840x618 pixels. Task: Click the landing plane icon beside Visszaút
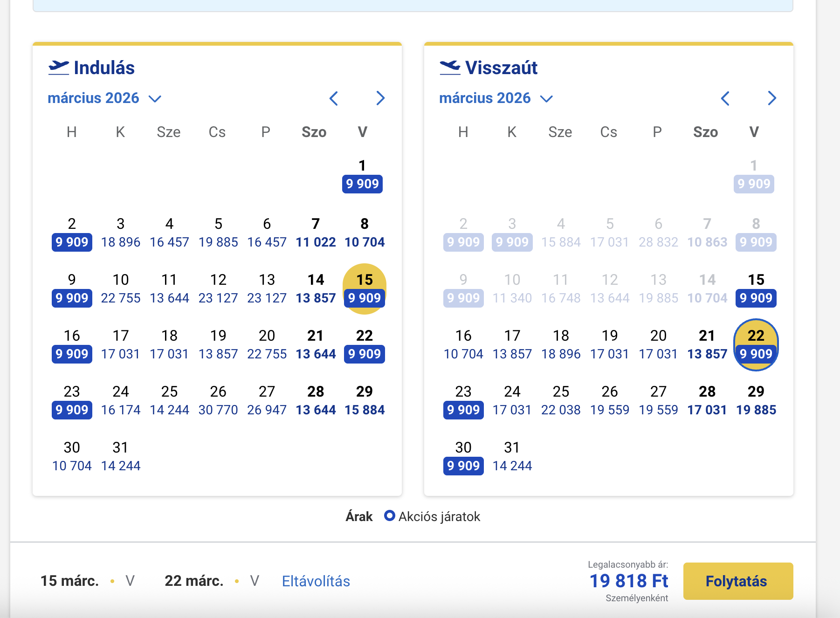(450, 68)
